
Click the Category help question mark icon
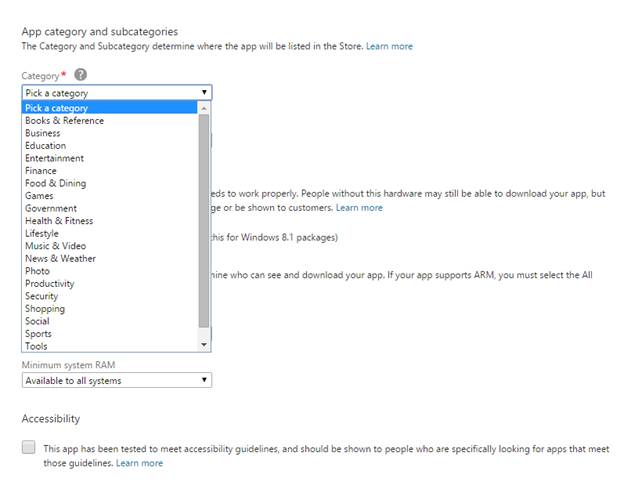tap(80, 75)
